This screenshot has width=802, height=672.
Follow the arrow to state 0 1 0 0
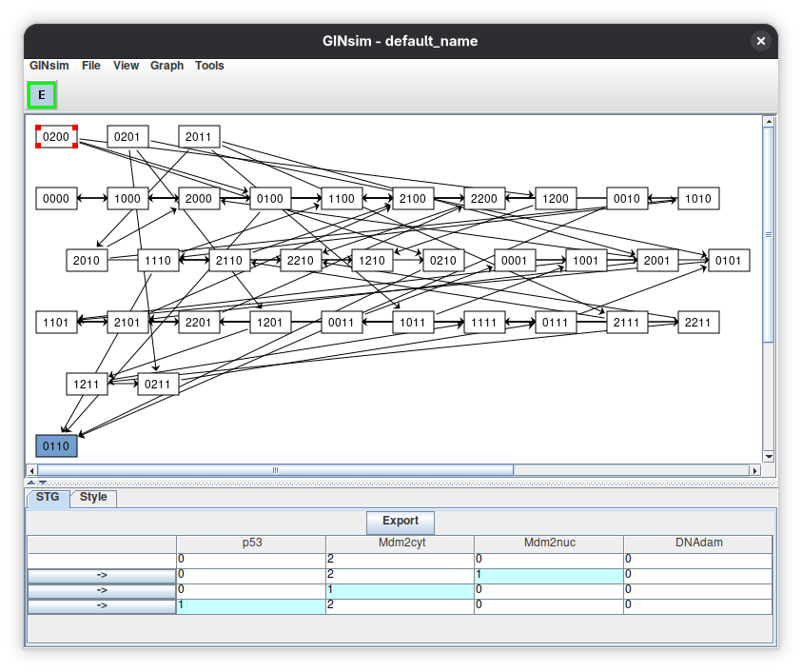pyautogui.click(x=102, y=591)
